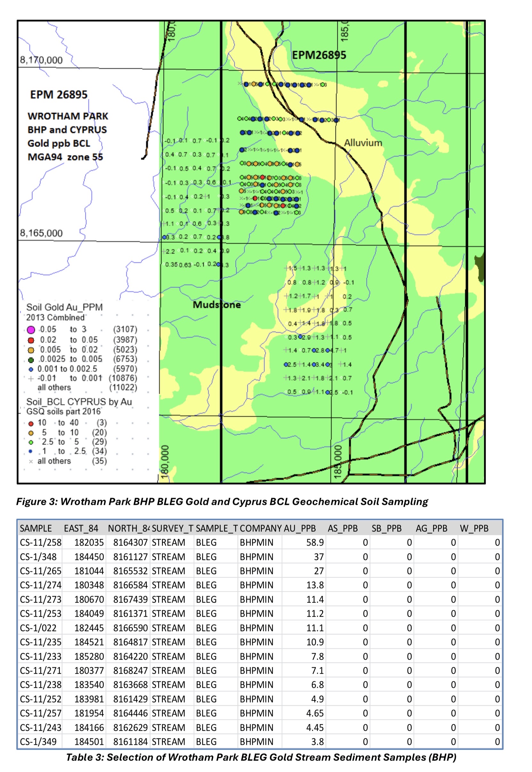Viewport: 532px width, 772px height.
Task: Select the 58.9 gold value cell
Action: click(x=315, y=543)
